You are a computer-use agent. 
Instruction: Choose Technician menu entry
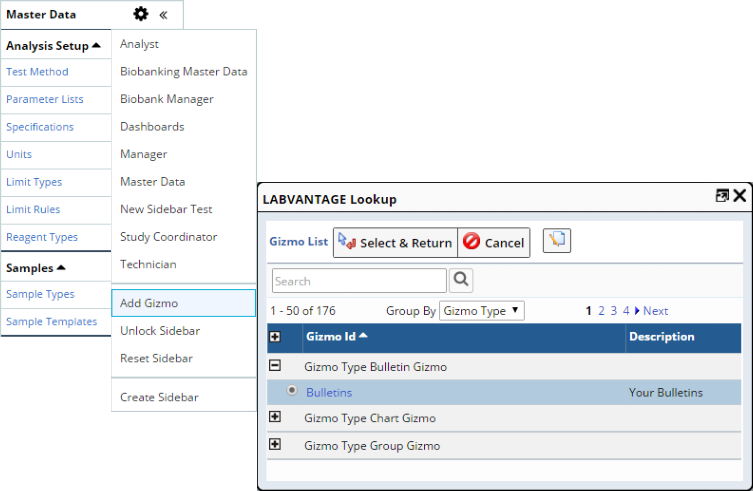(x=148, y=264)
